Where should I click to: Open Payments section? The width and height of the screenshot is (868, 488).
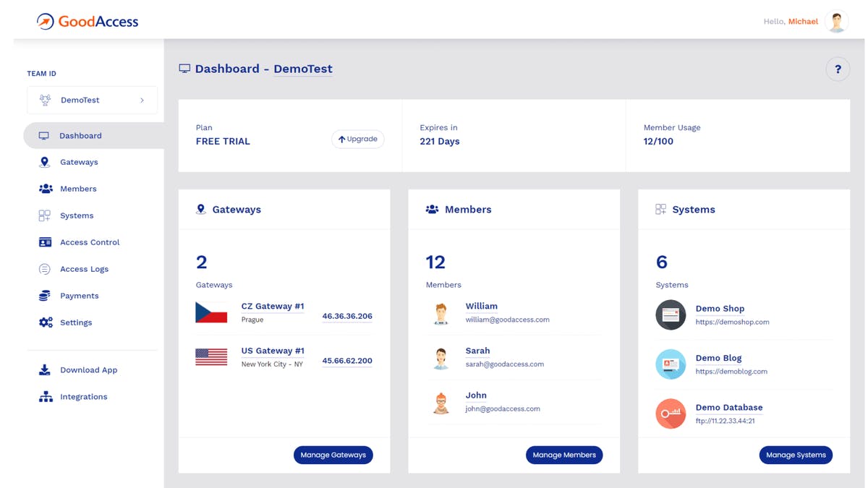click(x=80, y=296)
